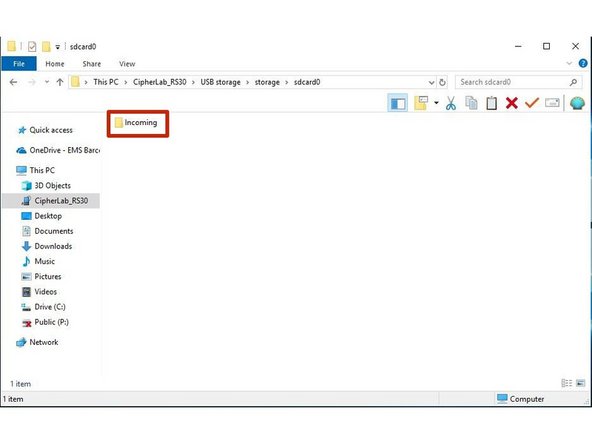Switch to the Share tab
Viewport: 592px width, 444px height.
click(92, 64)
